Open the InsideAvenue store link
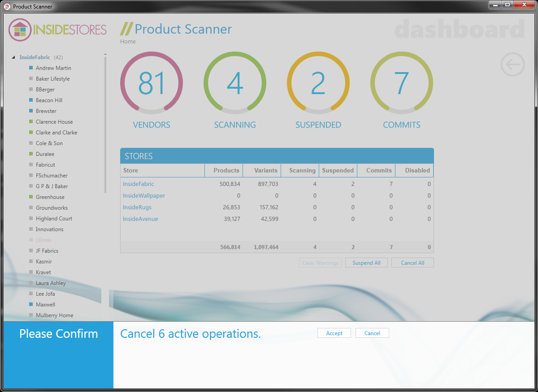 (140, 219)
